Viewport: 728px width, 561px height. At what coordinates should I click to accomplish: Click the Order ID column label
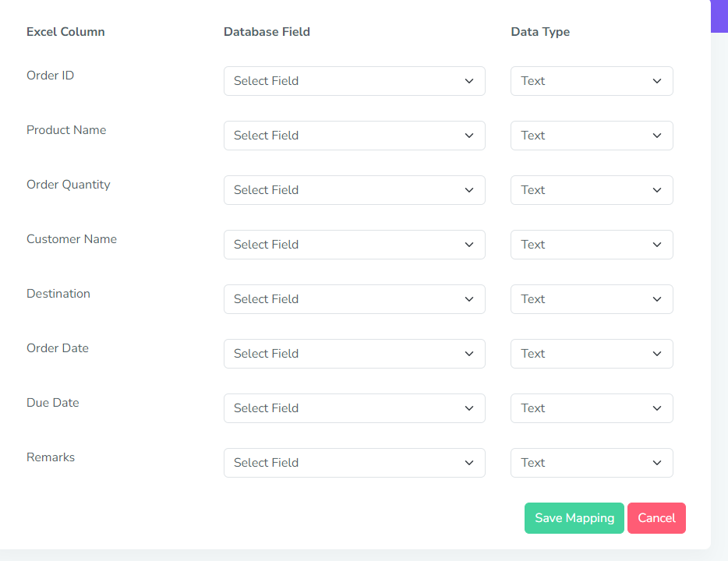click(51, 76)
